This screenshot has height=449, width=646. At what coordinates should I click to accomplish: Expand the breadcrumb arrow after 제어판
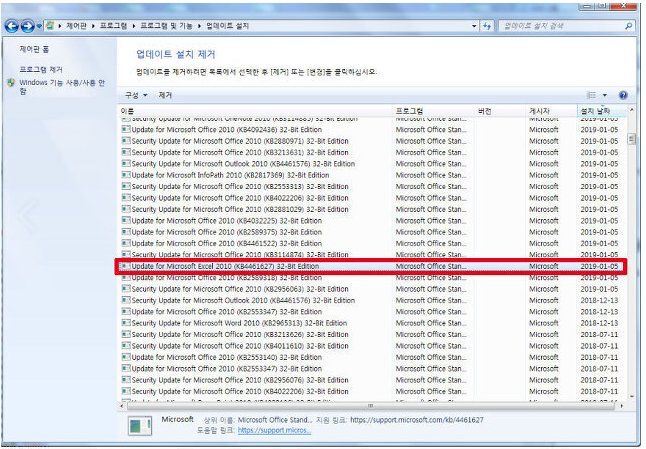coord(94,26)
